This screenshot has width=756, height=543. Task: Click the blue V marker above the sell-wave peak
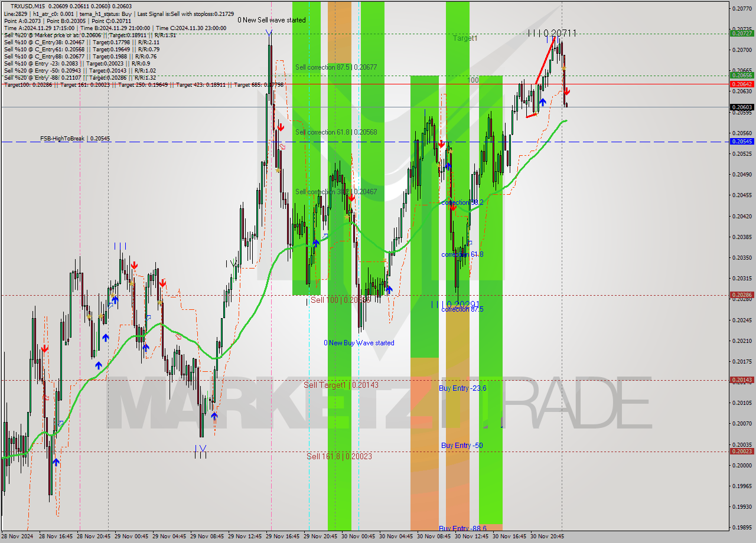coord(269,32)
